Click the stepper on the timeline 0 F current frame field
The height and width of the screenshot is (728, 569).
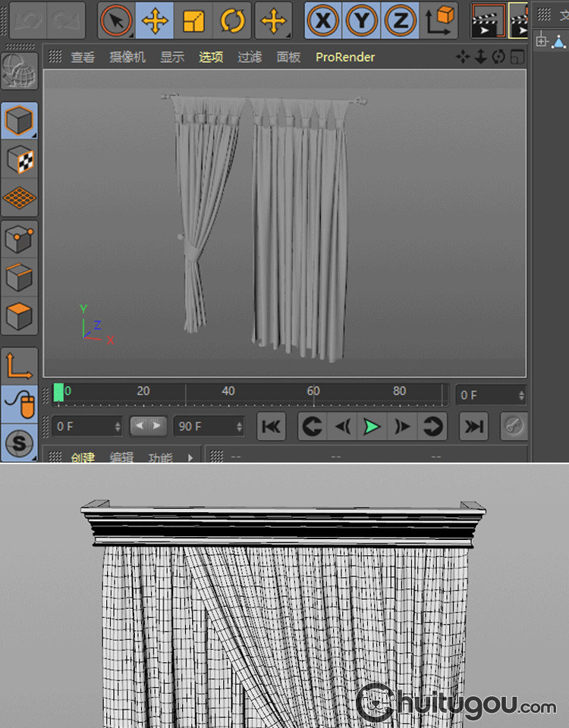pyautogui.click(x=521, y=395)
